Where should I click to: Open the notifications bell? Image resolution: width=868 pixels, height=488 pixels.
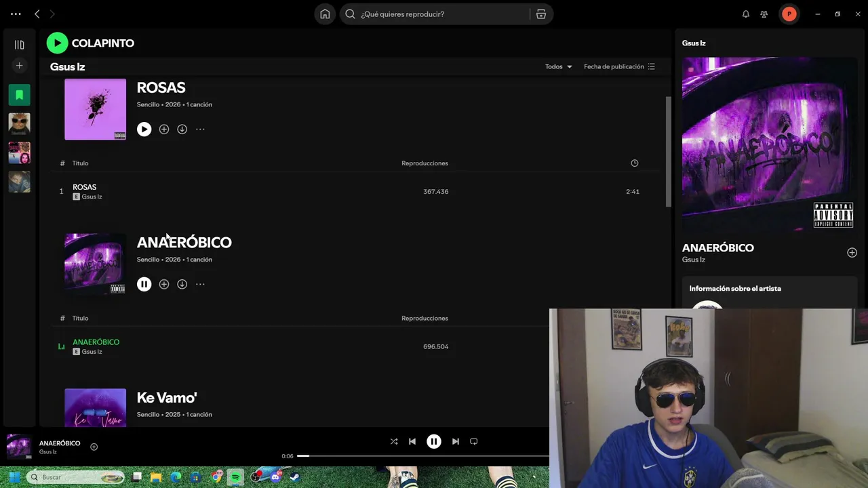point(746,14)
